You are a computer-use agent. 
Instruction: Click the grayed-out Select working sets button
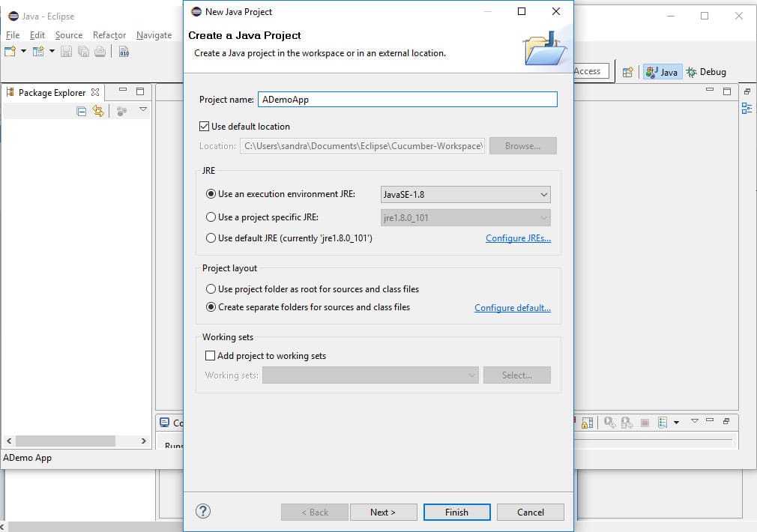coord(517,375)
